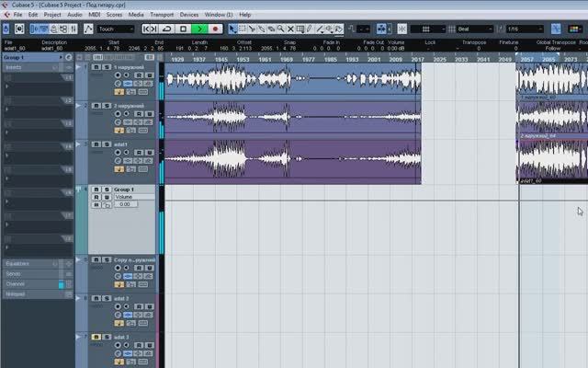The width and height of the screenshot is (588, 368).
Task: Toggle monitor on track 1 наружний
Action: (127, 75)
